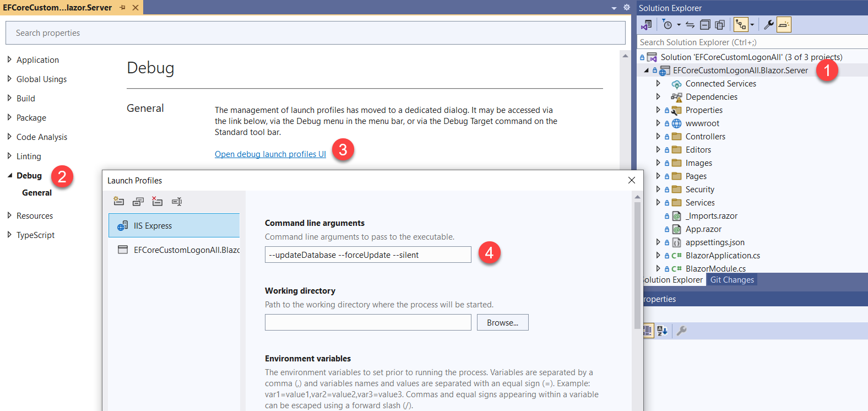The width and height of the screenshot is (868, 411).
Task: Select the EFCoreCustomLogonAll.Blazor profile in Launch Profiles
Action: pos(174,250)
